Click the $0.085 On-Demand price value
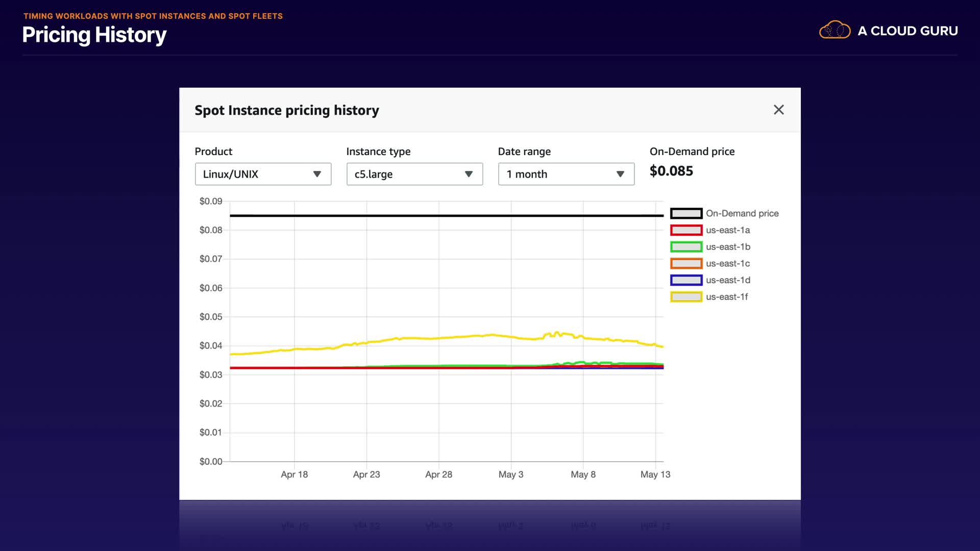This screenshot has height=551, width=980. coord(671,171)
